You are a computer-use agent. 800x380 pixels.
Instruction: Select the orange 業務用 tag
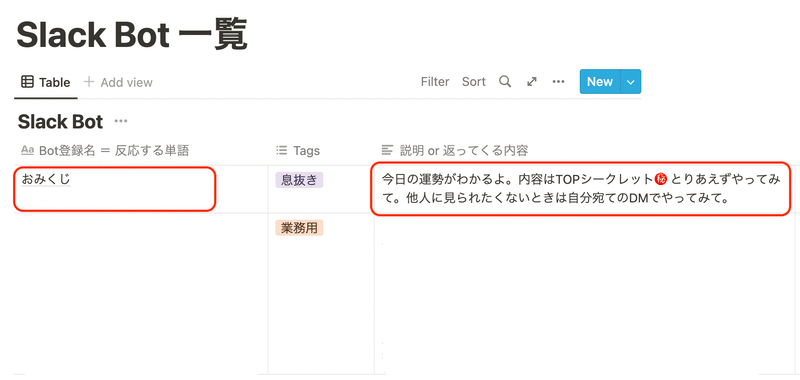coord(299,228)
